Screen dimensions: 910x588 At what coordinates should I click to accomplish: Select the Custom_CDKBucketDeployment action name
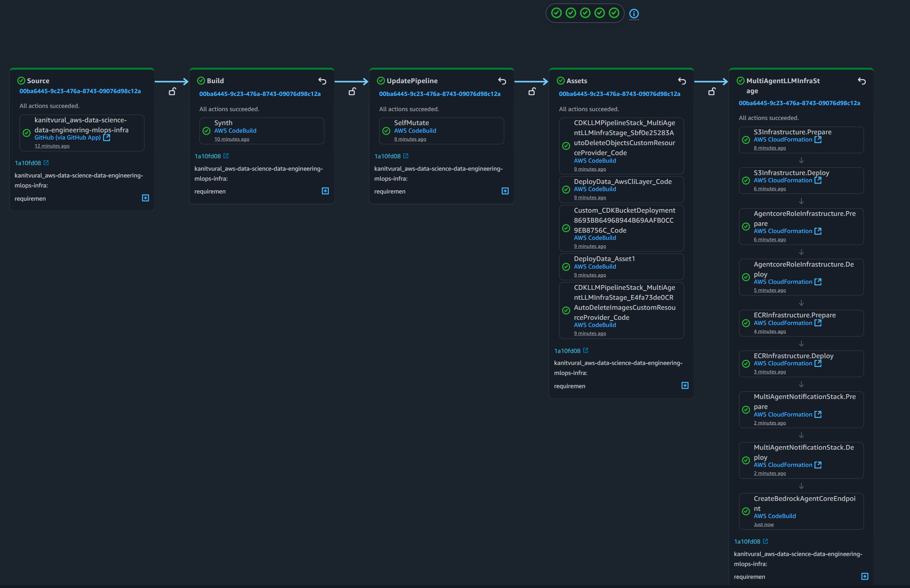(625, 220)
